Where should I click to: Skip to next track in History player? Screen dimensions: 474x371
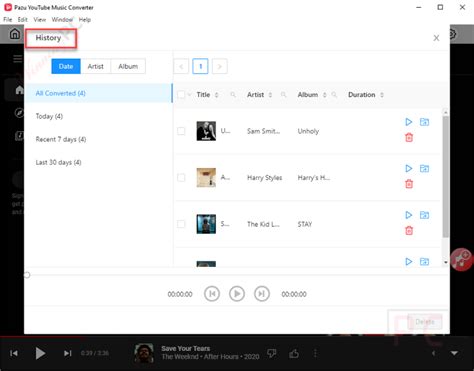click(262, 294)
